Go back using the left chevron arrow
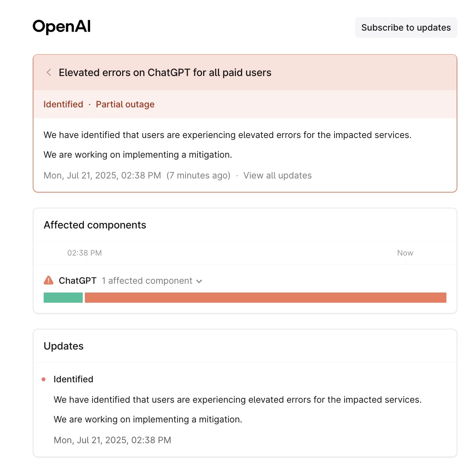The width and height of the screenshot is (476, 471). (x=49, y=73)
